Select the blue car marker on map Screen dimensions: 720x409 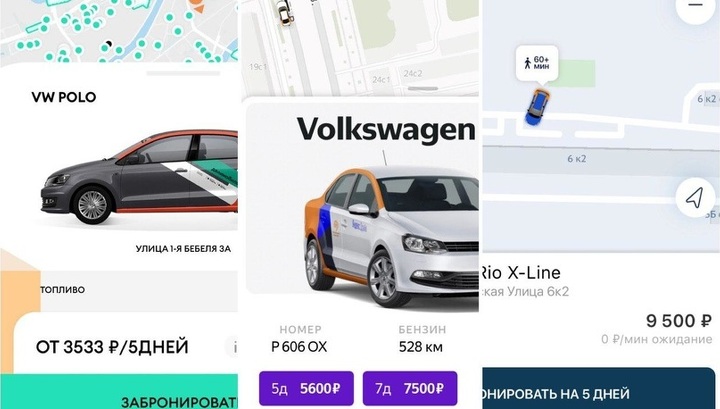(x=538, y=107)
